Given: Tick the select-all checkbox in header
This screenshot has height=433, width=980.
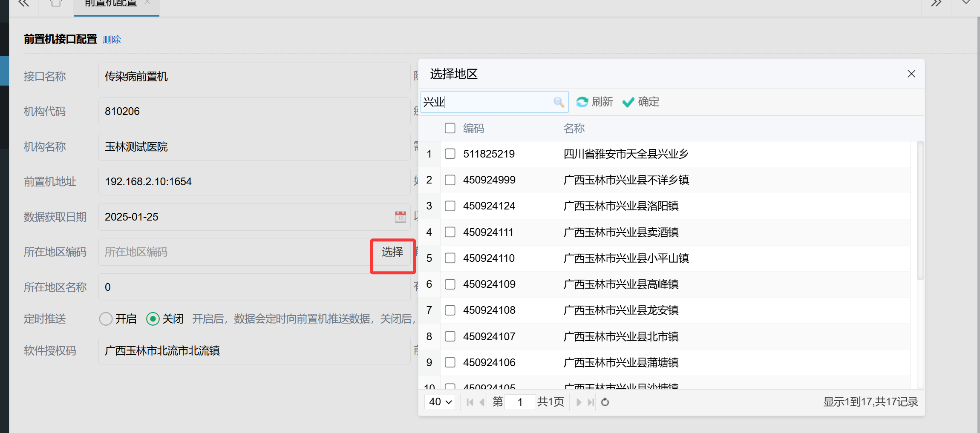Looking at the screenshot, I should [x=450, y=128].
